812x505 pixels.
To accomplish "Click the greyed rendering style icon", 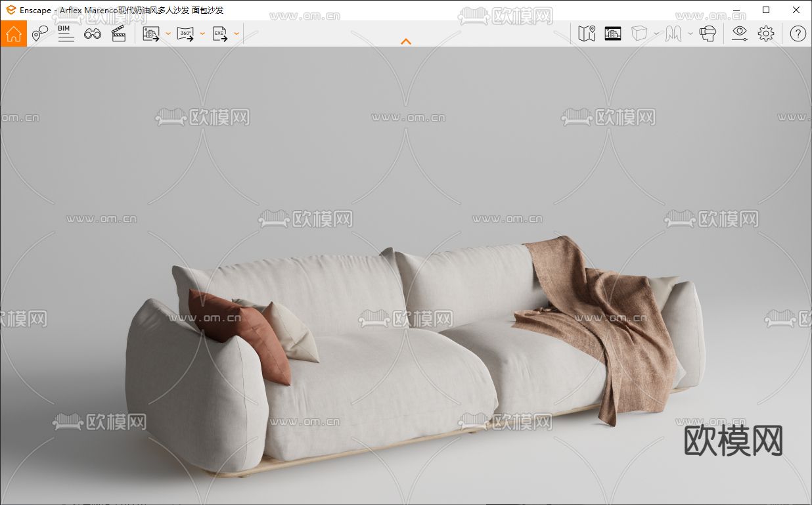I will click(673, 33).
